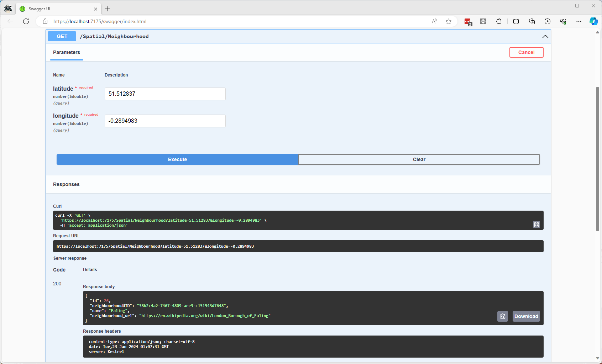The image size is (602, 364).
Task: Focus the latitude input field
Action: coord(165,94)
